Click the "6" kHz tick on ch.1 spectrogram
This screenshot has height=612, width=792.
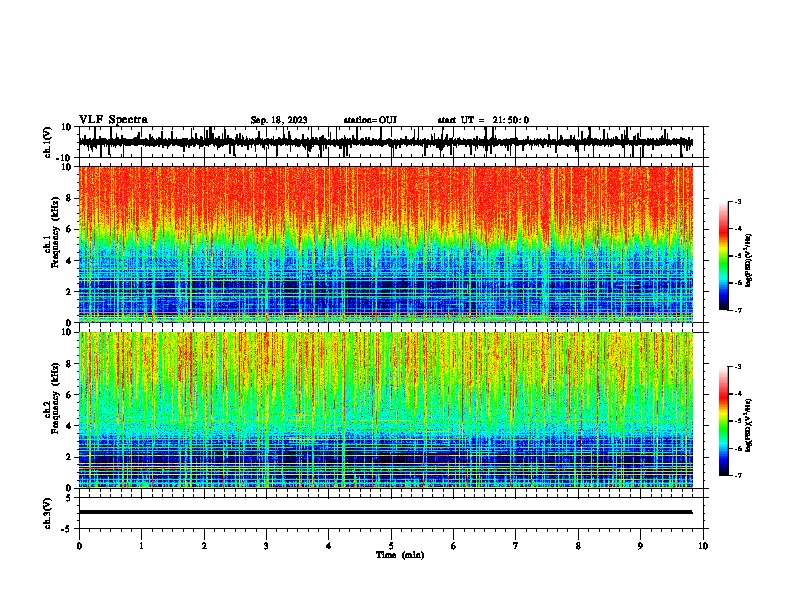(69, 229)
